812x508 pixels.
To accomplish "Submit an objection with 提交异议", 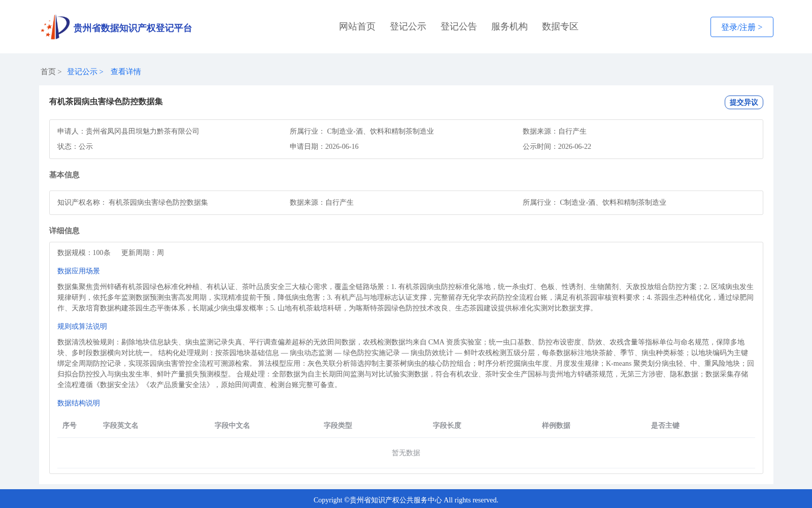I will click(x=743, y=102).
